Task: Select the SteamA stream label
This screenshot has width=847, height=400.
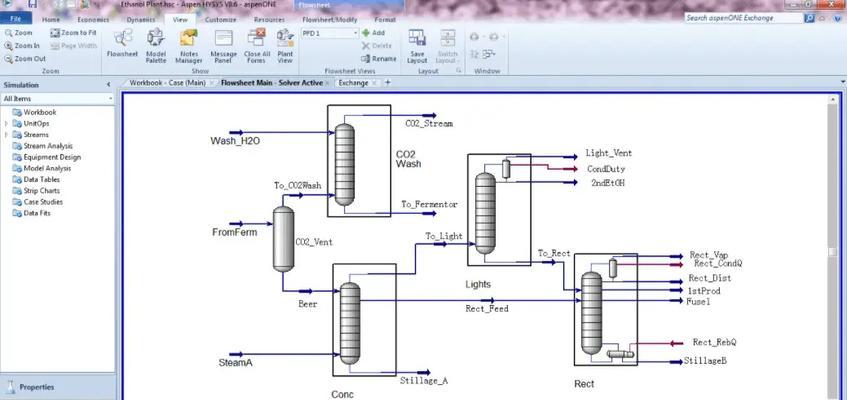Action: [x=235, y=363]
